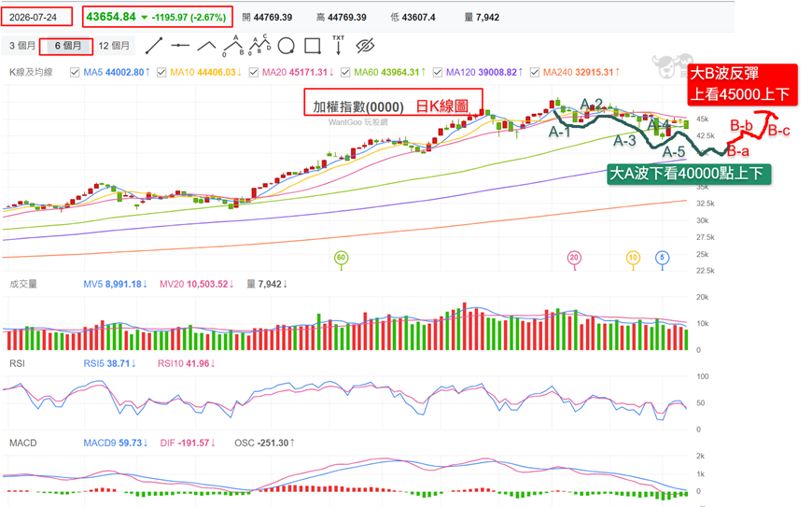Toggle hide drawings eye icon
The image size is (812, 507).
tap(365, 46)
